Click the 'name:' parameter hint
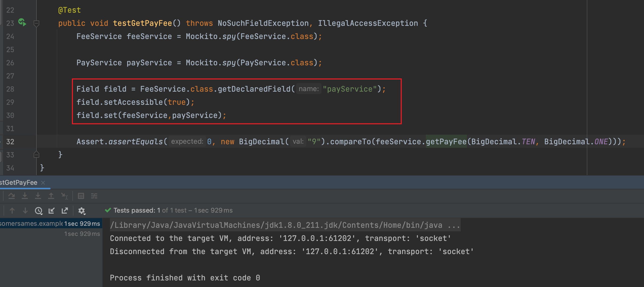 (309, 89)
